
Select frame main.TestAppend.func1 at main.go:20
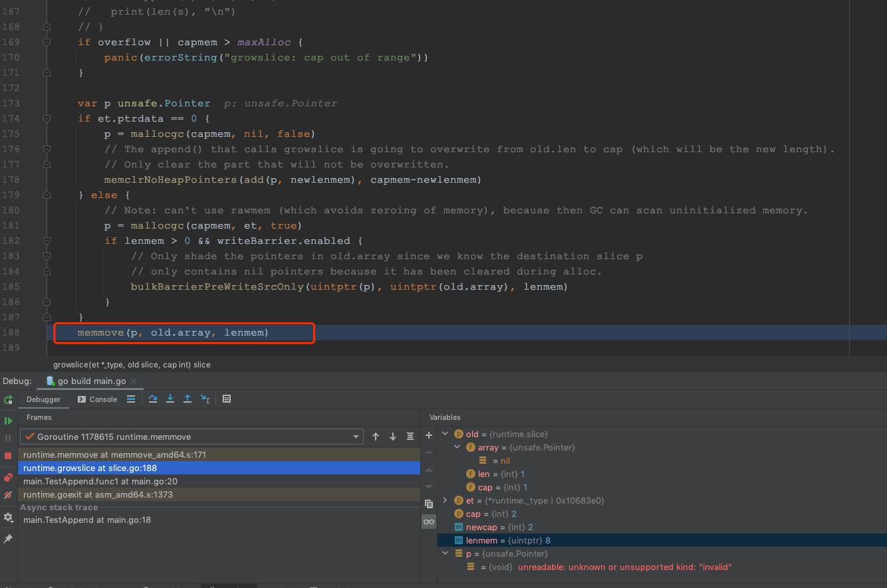219,481
